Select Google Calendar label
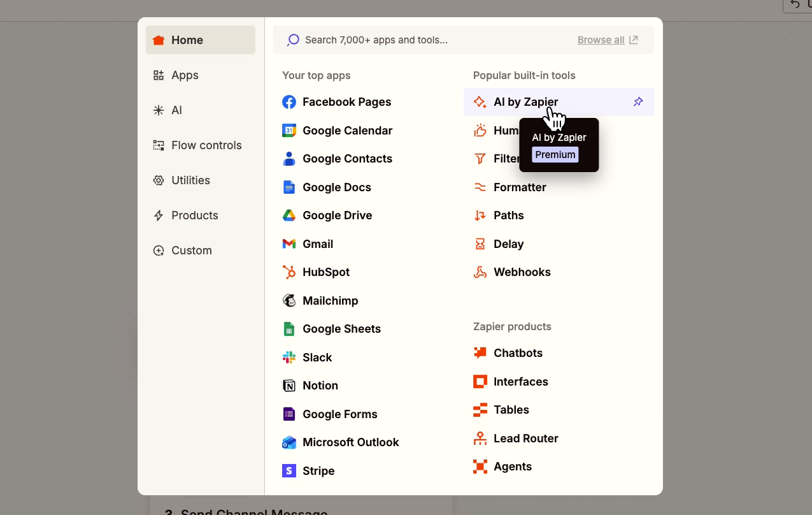812x515 pixels. (x=348, y=131)
